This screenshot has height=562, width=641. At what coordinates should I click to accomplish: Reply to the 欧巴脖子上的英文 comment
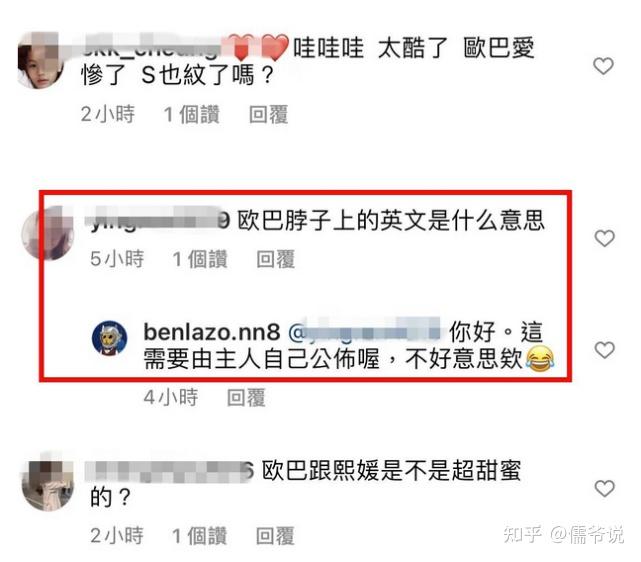click(x=275, y=259)
